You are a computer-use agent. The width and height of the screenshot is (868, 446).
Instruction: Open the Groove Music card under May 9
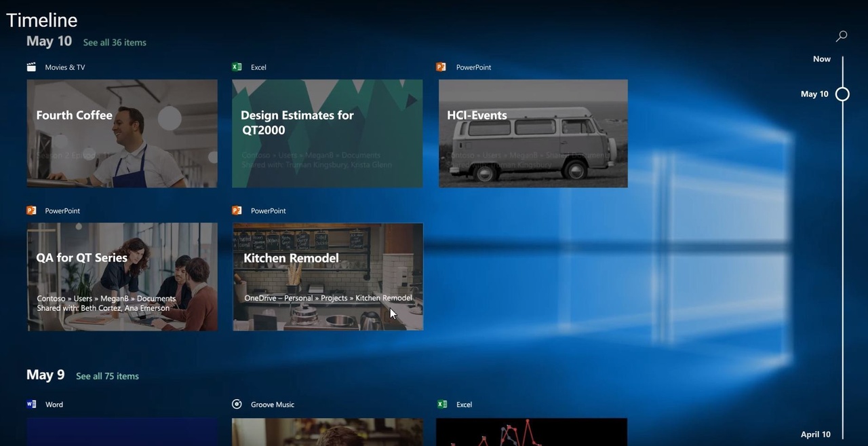click(x=328, y=432)
